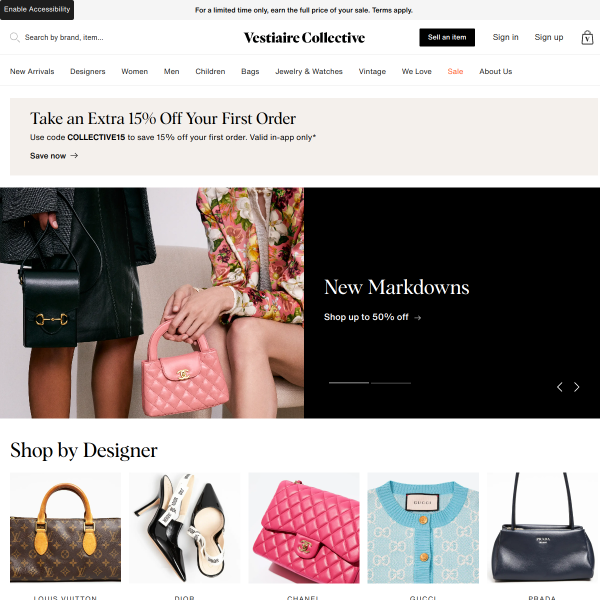Viewport: 600px width, 600px height.
Task: Open the Sale menu item
Action: (x=455, y=72)
